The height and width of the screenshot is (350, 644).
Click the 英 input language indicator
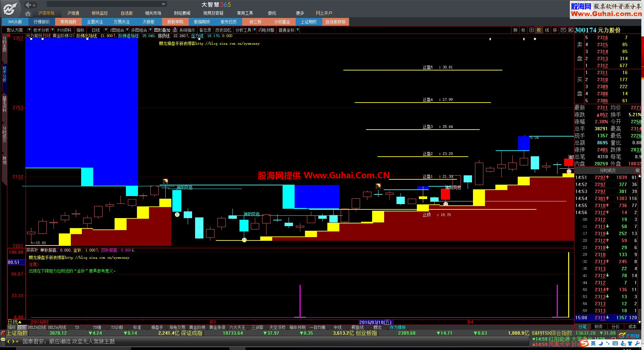(x=593, y=343)
